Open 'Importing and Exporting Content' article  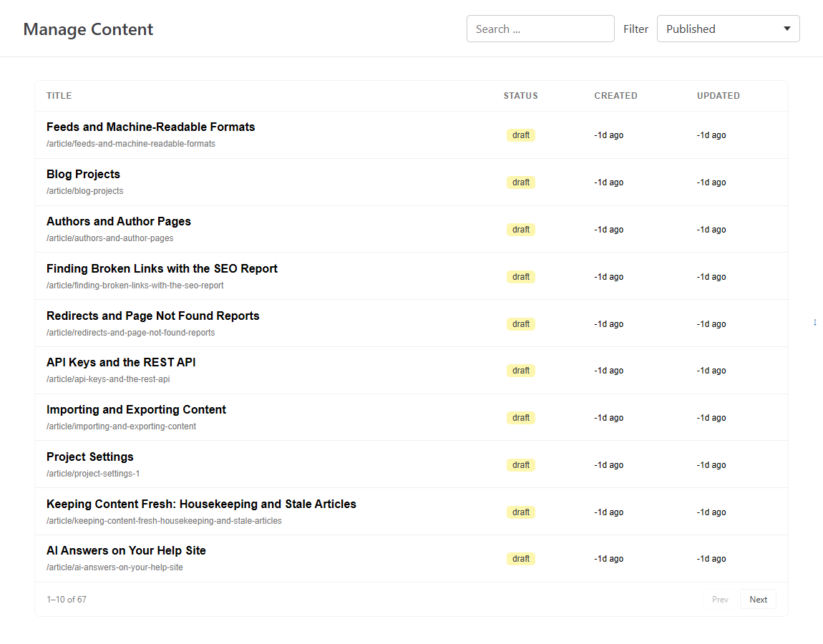[x=136, y=410]
